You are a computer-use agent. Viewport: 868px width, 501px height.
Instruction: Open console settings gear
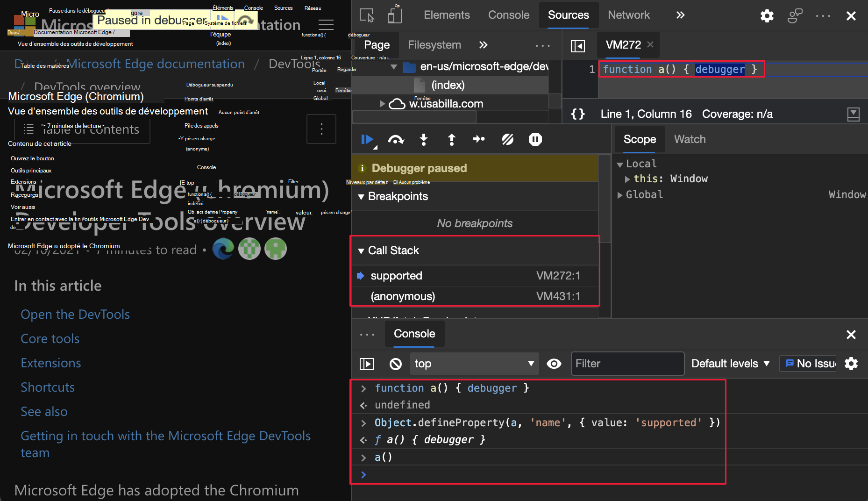pos(851,364)
